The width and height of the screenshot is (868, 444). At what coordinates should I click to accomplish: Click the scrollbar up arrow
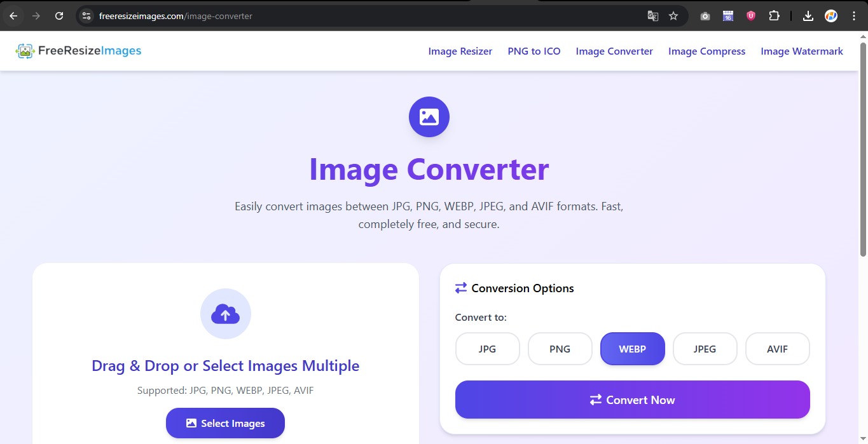863,36
